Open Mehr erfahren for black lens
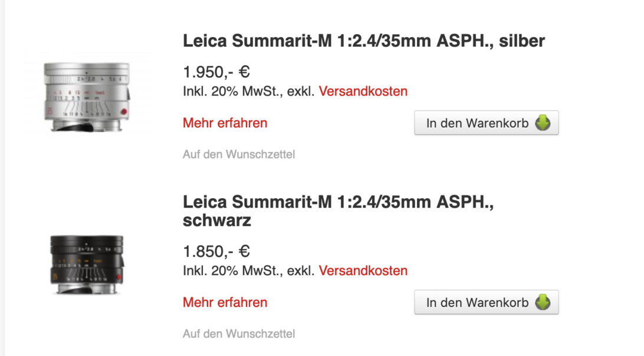Viewport: 644px width, 356px height. click(x=225, y=302)
